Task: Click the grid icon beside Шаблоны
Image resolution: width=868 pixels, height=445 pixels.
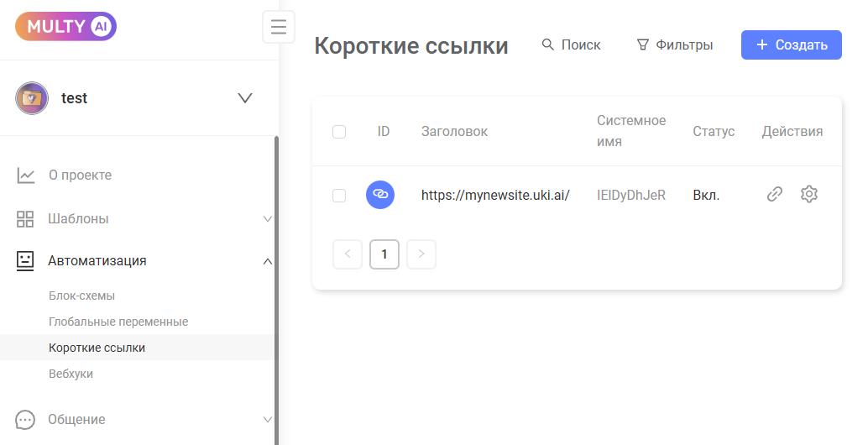Action: click(25, 218)
